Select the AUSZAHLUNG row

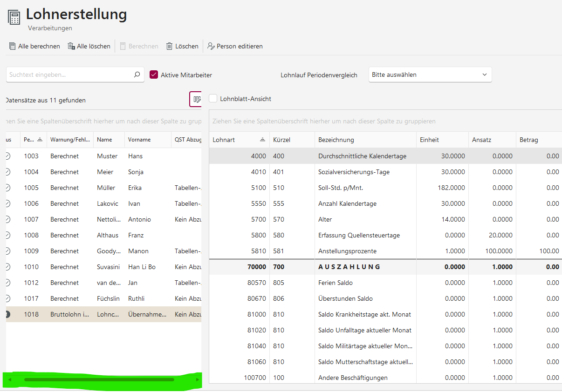click(350, 267)
